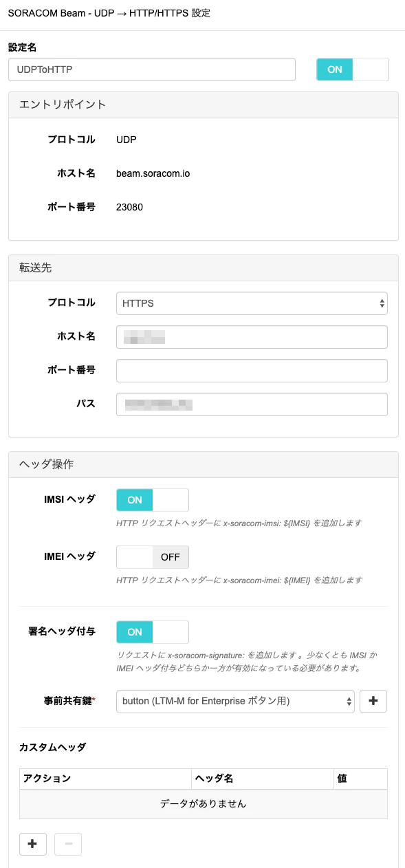This screenshot has height=868, width=405.
Task: Click the ヘッダ操作 panel heading
Action: click(203, 464)
